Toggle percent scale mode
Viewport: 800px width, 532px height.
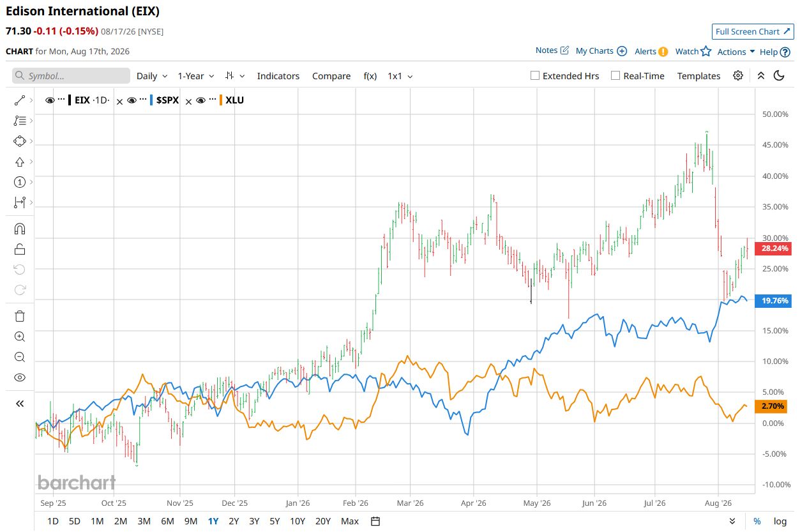pos(757,521)
